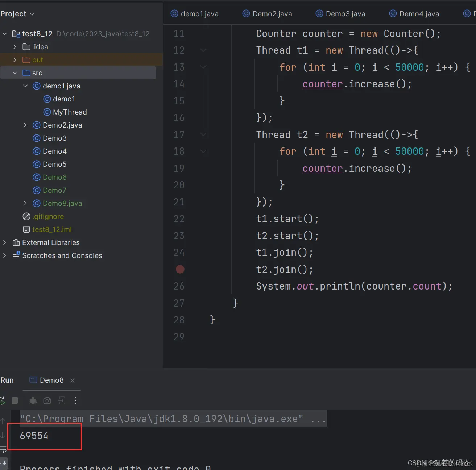Select the src folder in the tree
The image size is (476, 470).
(x=78, y=73)
